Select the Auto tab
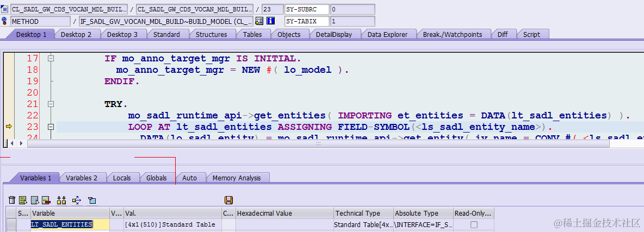 pyautogui.click(x=189, y=178)
